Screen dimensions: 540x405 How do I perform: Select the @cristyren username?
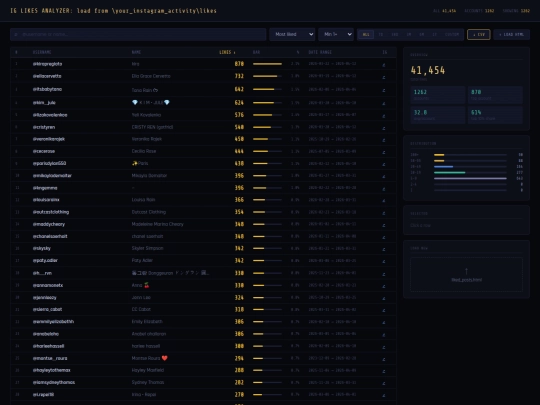point(44,127)
